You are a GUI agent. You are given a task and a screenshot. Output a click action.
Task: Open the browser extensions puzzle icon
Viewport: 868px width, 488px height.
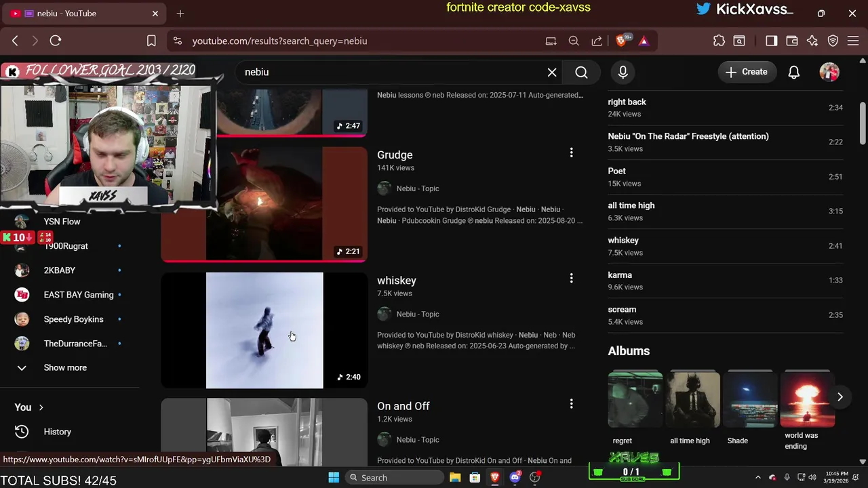pos(719,41)
